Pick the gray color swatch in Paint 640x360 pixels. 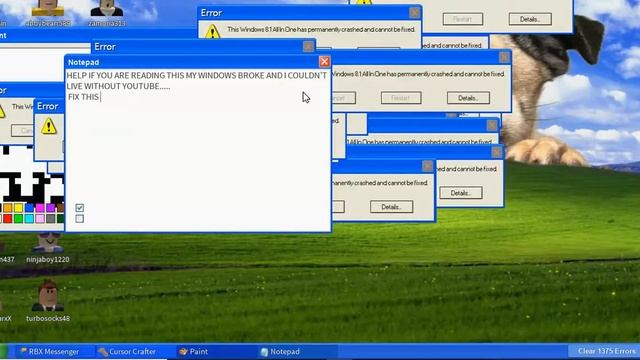tap(50, 219)
